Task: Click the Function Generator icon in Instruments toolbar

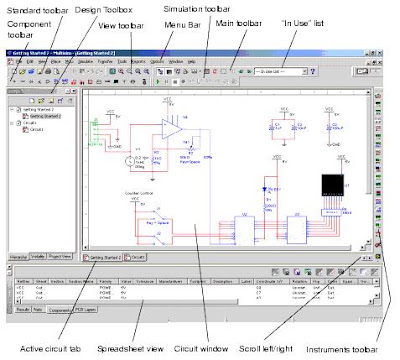Action: point(378,104)
